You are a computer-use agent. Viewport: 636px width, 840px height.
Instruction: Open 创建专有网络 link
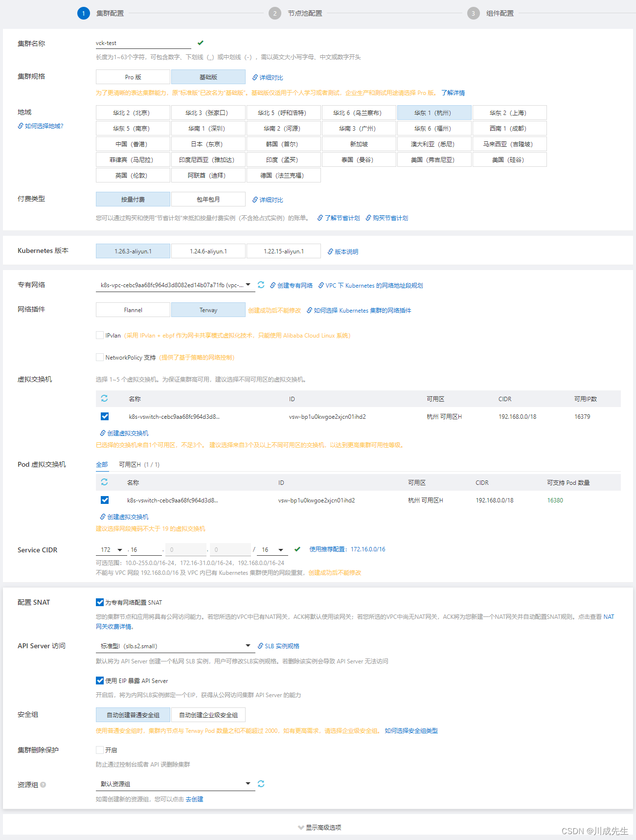291,285
